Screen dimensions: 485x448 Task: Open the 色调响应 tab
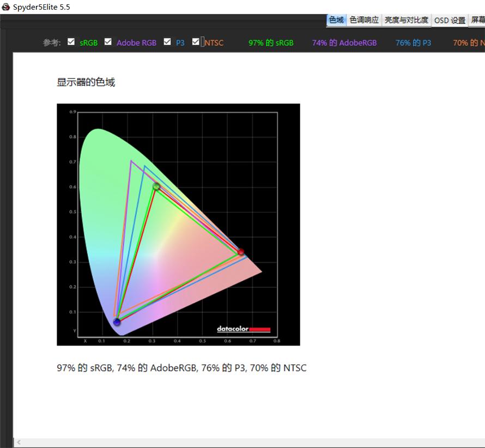[364, 20]
